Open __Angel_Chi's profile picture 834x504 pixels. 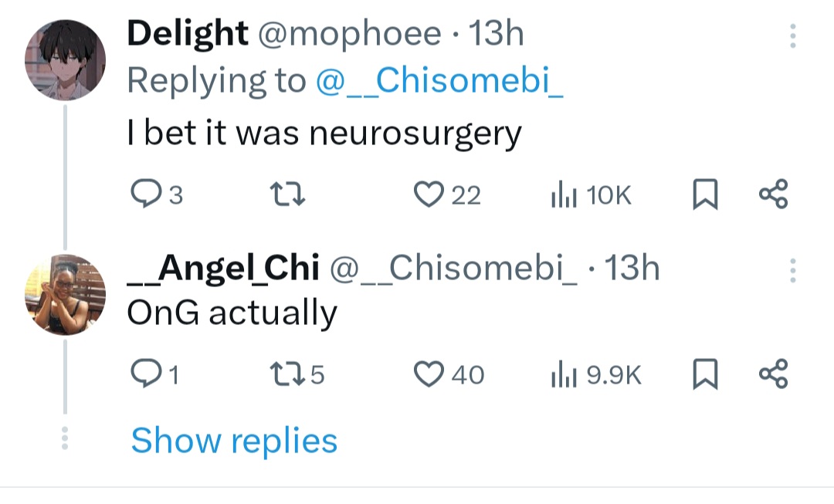click(x=65, y=295)
